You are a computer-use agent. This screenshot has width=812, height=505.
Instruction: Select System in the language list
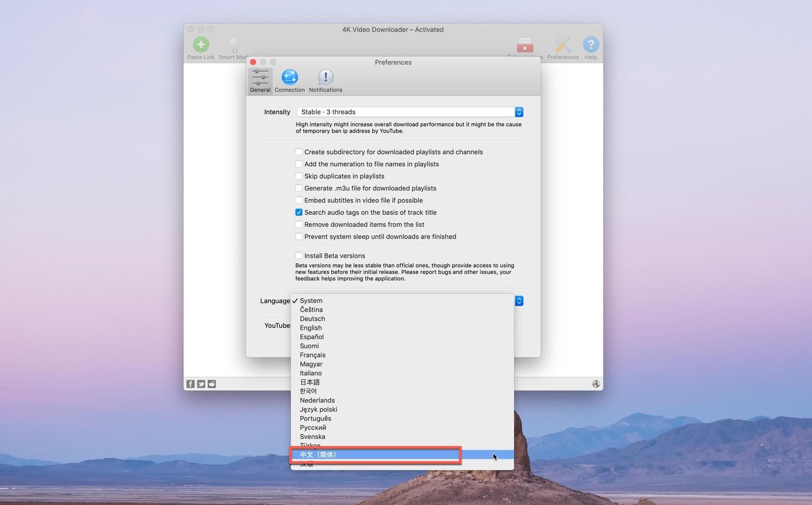(x=402, y=300)
